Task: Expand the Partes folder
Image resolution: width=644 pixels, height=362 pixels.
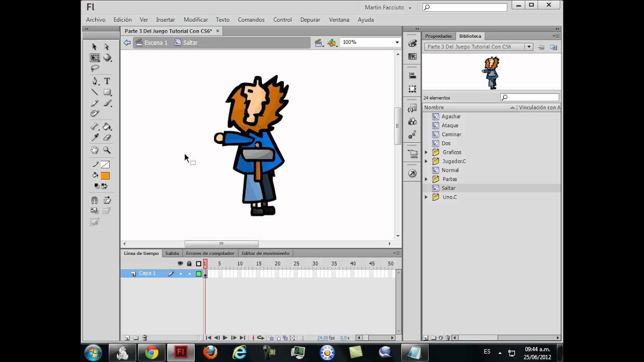Action: pyautogui.click(x=426, y=179)
